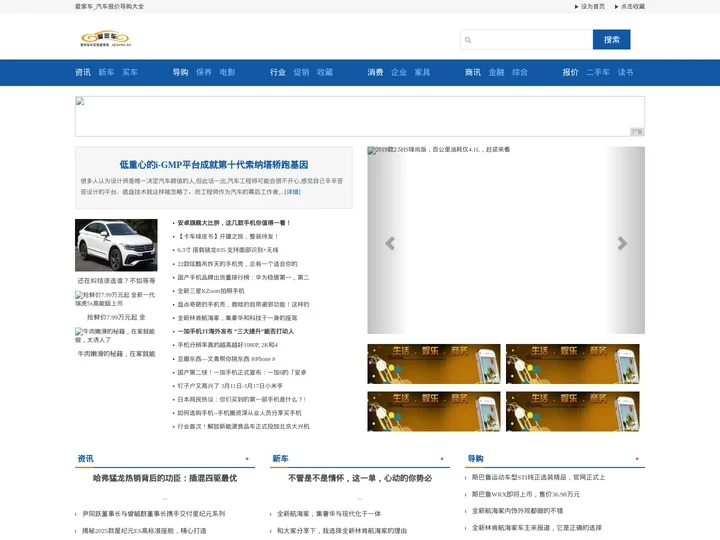Open the headline about i-GMP平台 and 索纳塔
This screenshot has height=540, width=720.
(x=214, y=164)
